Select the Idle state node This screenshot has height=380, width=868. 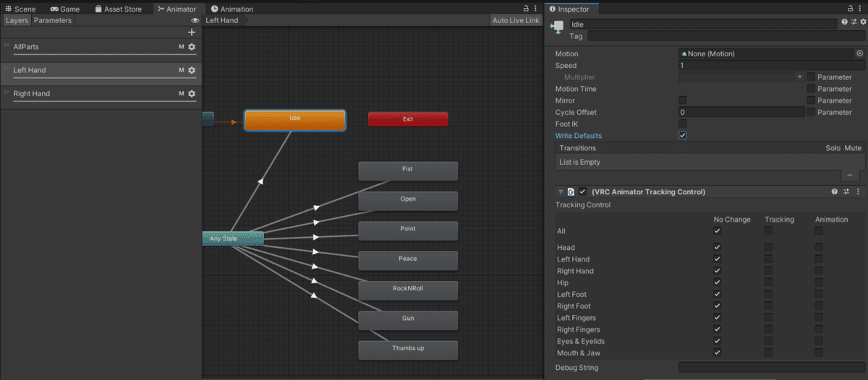coord(295,120)
